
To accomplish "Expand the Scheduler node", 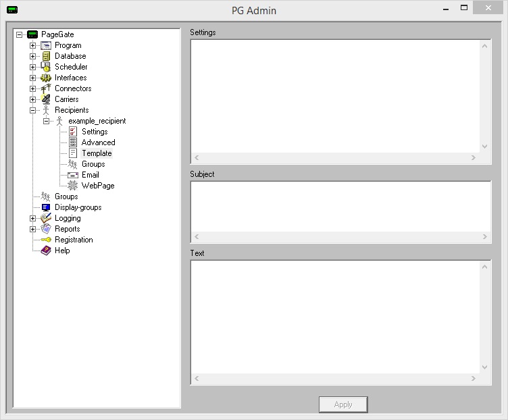I will tap(32, 67).
